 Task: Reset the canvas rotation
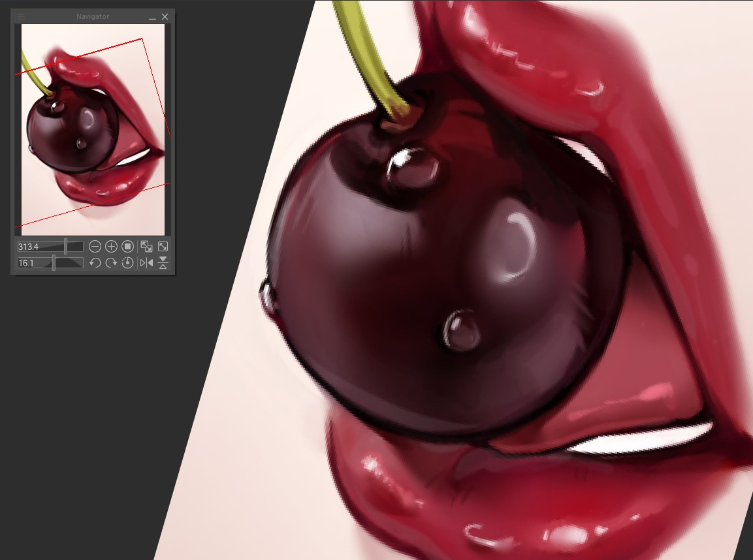128,262
